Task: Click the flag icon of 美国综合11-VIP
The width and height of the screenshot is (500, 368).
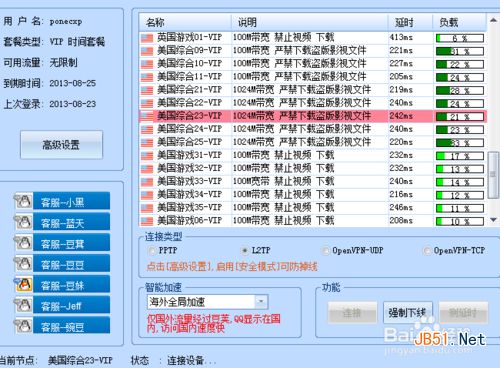Action: click(x=147, y=77)
